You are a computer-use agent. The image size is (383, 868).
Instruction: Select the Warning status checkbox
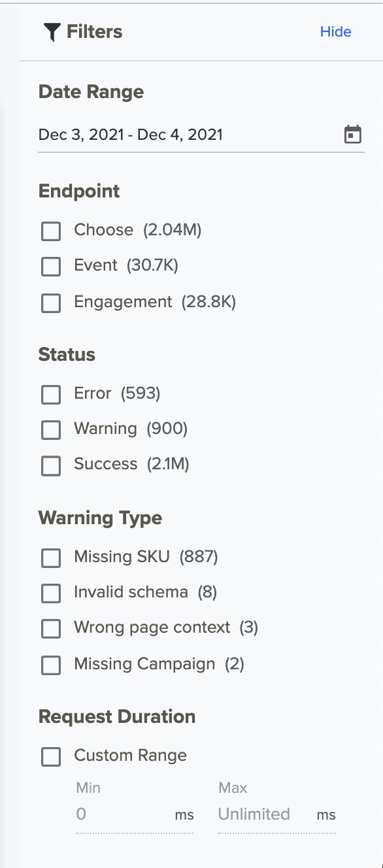pyautogui.click(x=51, y=430)
